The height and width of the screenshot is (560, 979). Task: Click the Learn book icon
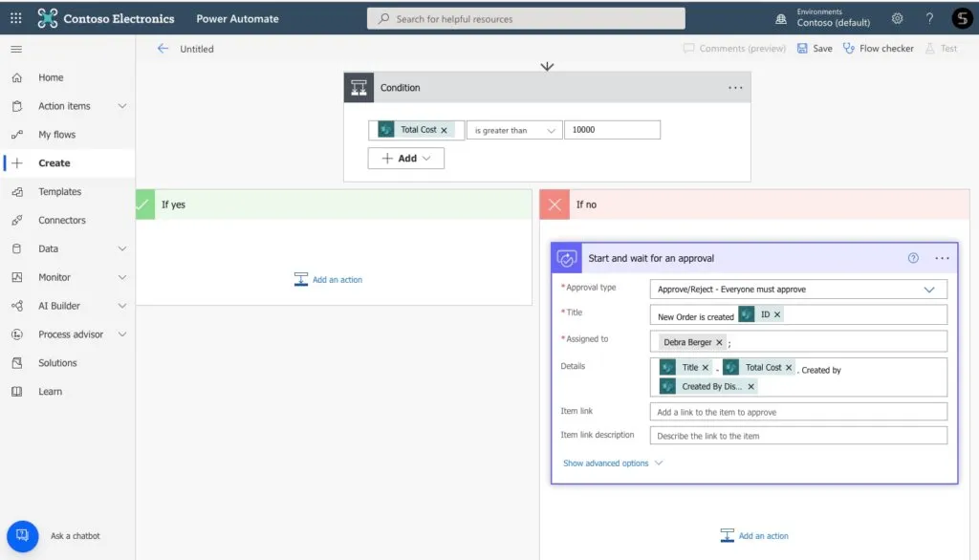(x=17, y=392)
